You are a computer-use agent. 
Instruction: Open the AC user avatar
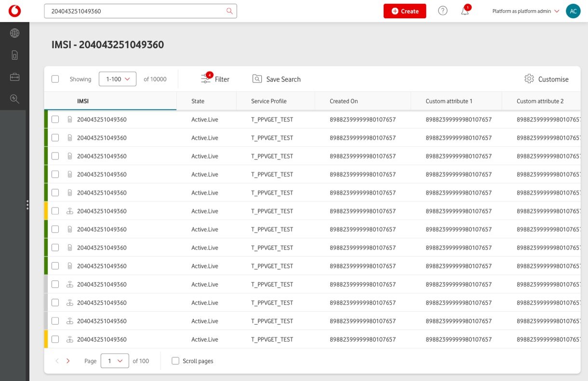573,11
